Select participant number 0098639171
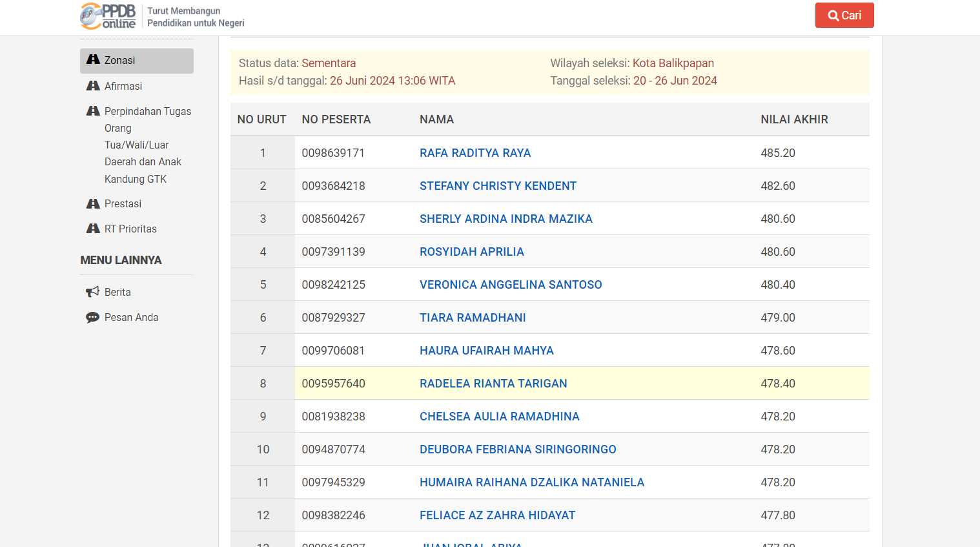This screenshot has width=980, height=547. (333, 153)
